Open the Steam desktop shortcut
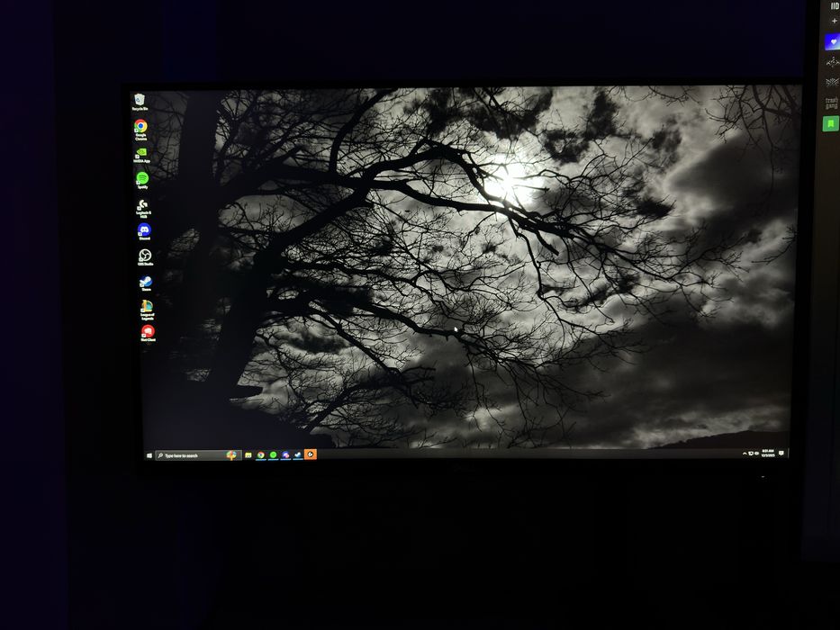 [x=146, y=283]
